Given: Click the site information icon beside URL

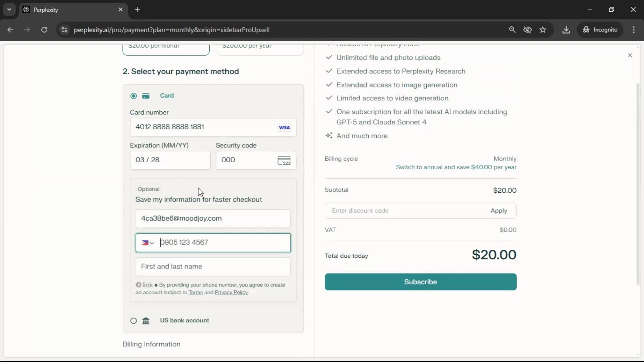Looking at the screenshot, I should 64,30.
